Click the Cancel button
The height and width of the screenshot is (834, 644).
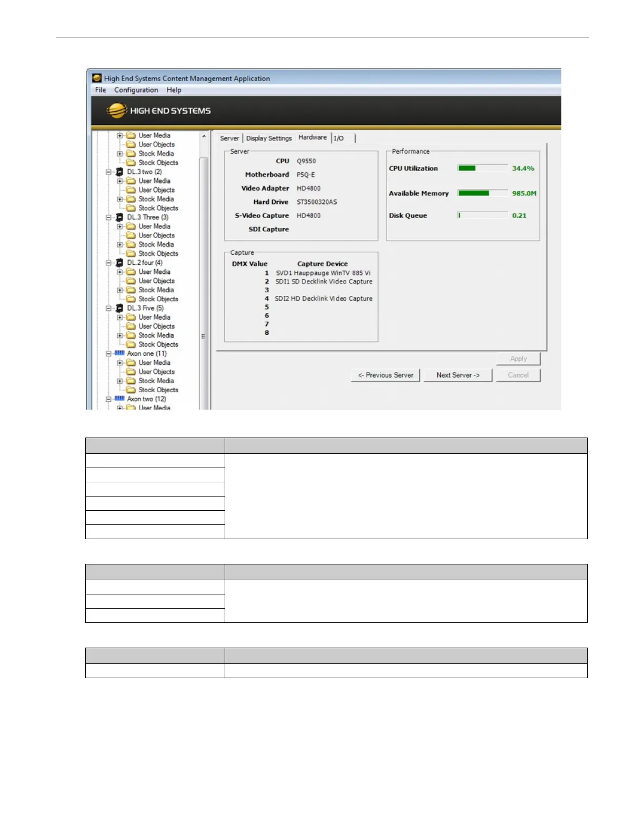pos(518,375)
